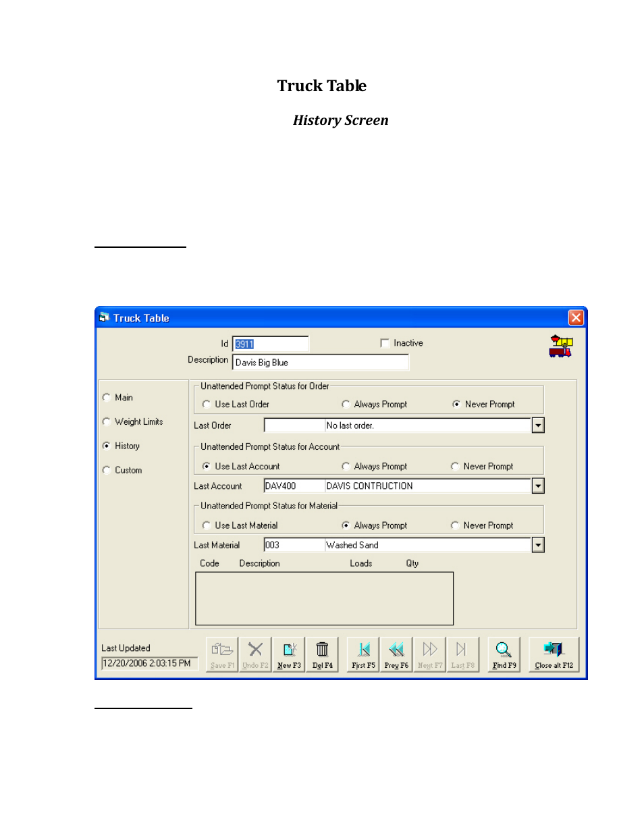644x834 pixels.
Task: Click the New F3 record icon
Action: click(289, 654)
